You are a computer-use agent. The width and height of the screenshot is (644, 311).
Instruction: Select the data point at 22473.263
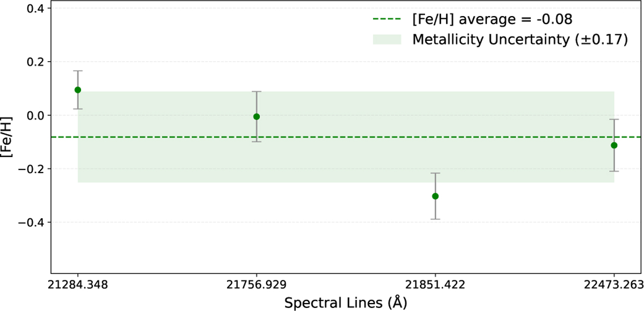[614, 145]
